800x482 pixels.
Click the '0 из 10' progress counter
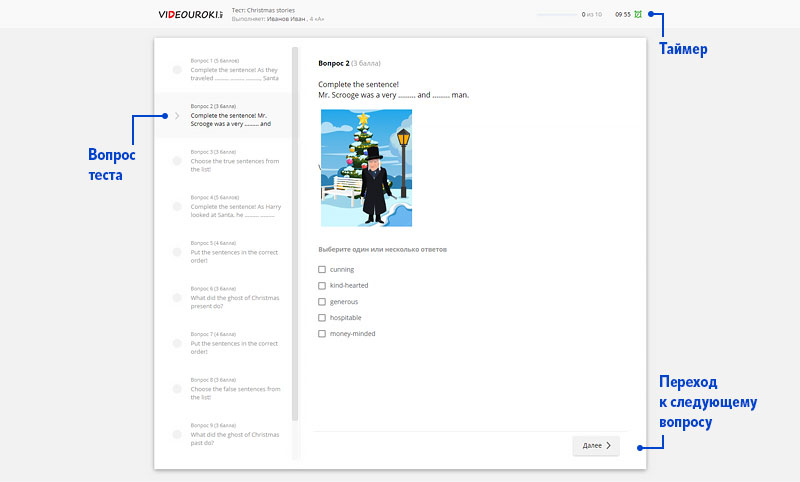[591, 15]
